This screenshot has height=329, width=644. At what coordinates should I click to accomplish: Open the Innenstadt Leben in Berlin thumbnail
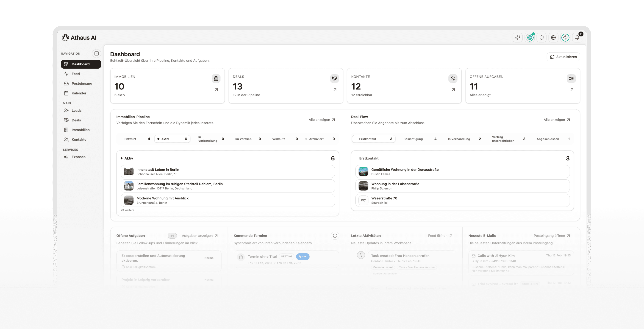click(x=128, y=172)
